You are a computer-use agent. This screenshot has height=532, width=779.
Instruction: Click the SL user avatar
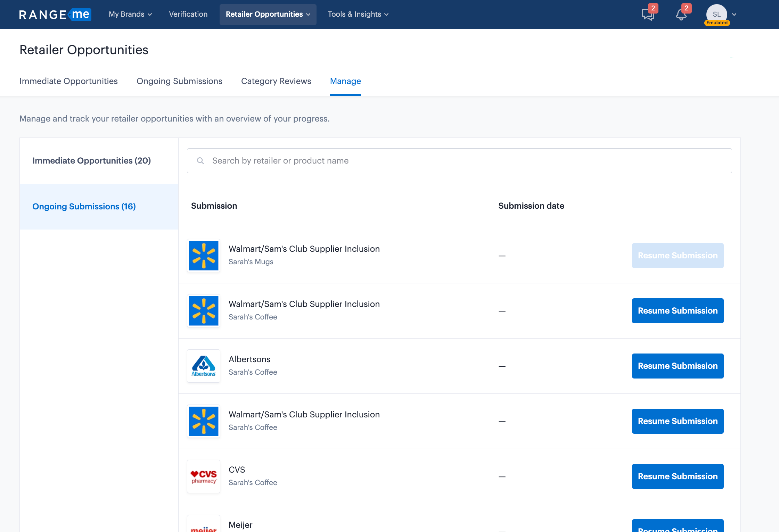point(716,14)
